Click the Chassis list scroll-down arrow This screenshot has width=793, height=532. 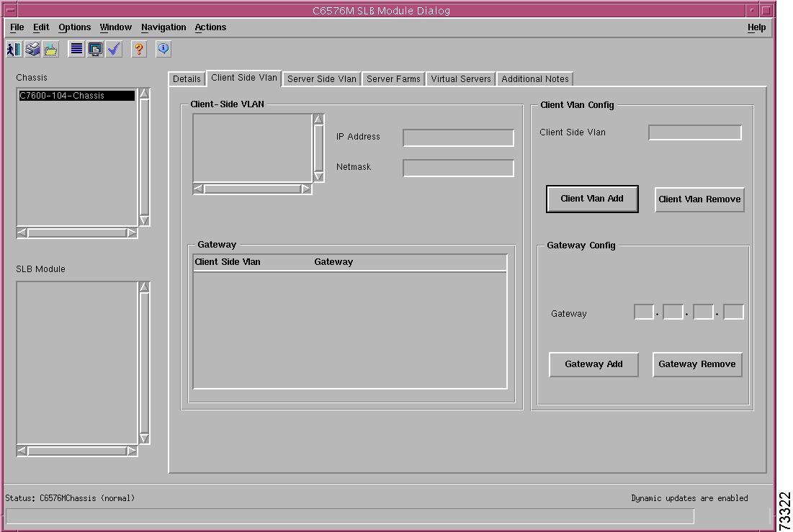tap(144, 220)
